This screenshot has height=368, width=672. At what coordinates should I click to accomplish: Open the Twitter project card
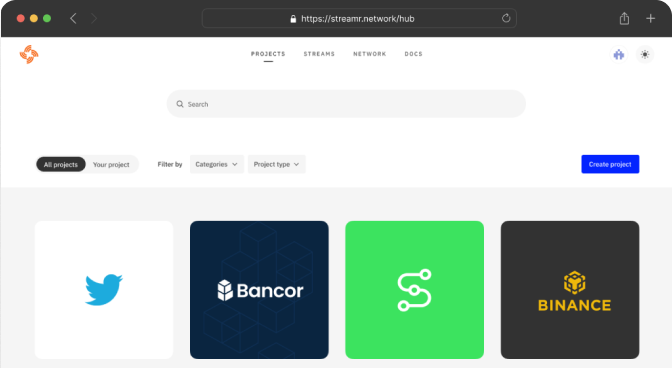pos(104,290)
